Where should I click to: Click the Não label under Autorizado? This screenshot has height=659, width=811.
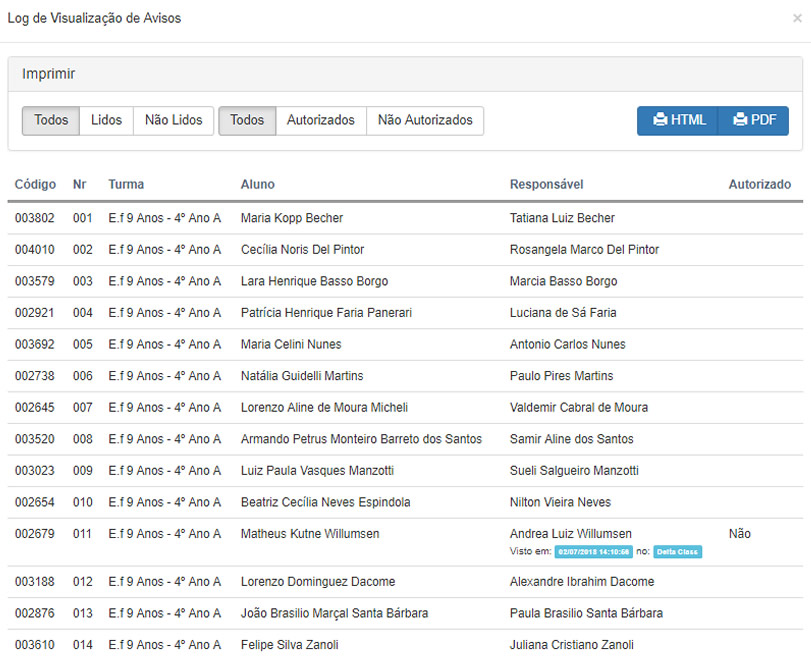740,534
